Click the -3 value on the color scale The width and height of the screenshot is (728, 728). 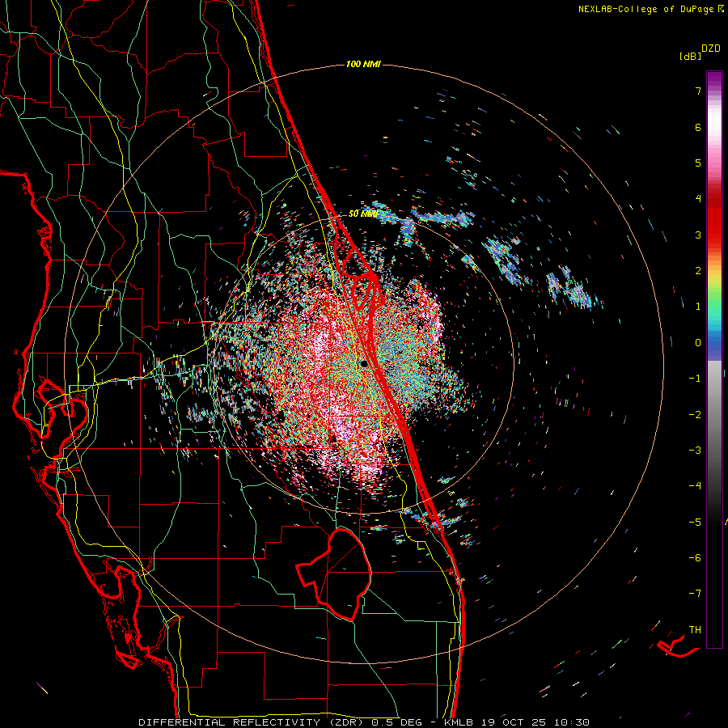(x=695, y=451)
